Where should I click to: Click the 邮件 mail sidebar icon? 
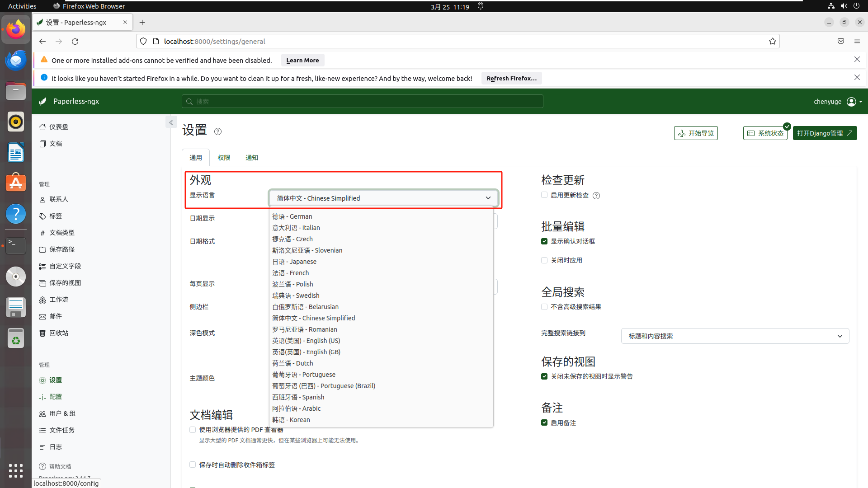42,316
